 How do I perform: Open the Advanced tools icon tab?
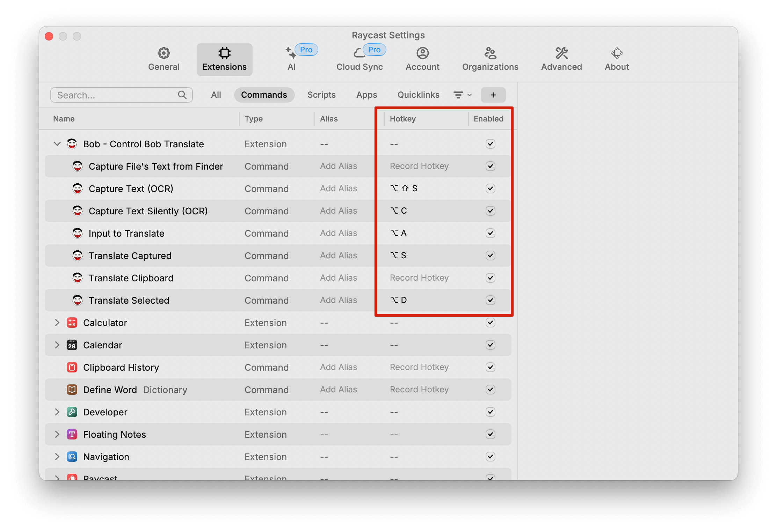point(561,53)
